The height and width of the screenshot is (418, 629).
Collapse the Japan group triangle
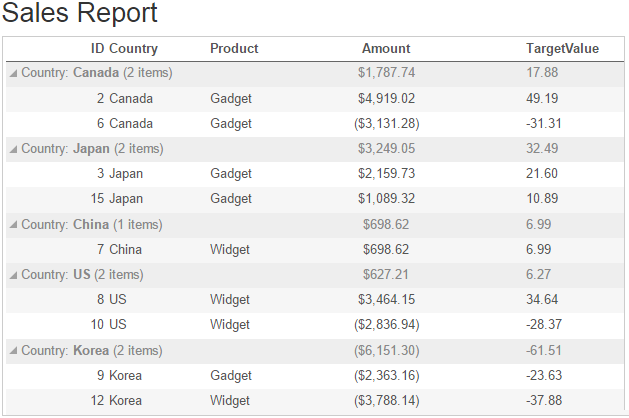coord(13,149)
